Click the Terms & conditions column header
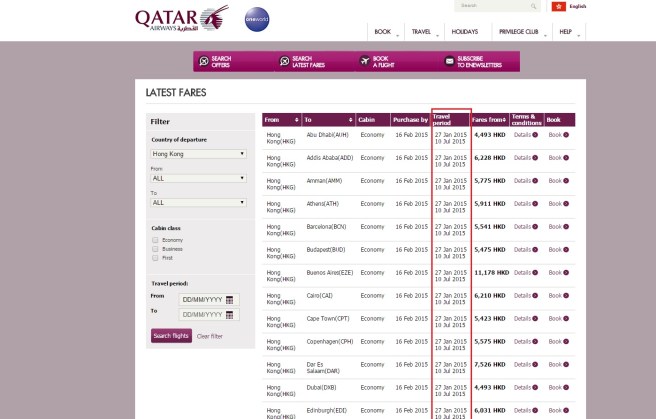Screen dimensions: 656x419 pos(527,120)
